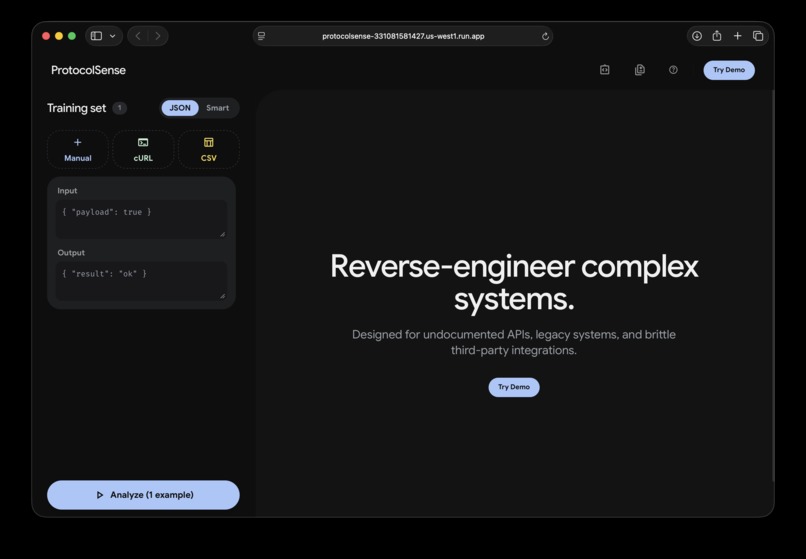Go forward with the browser forward arrow
The width and height of the screenshot is (806, 559).
pos(158,36)
